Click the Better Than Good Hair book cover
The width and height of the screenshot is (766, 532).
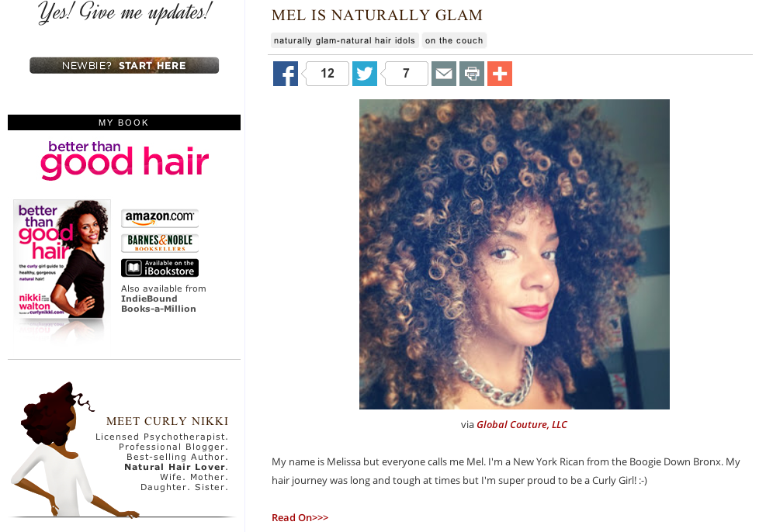click(61, 260)
